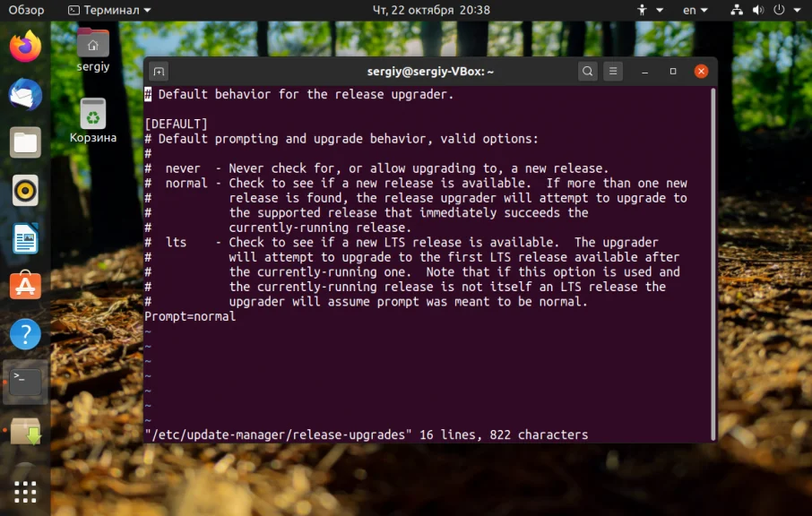Open the Help question mark icon
This screenshot has height=516, width=812.
pos(25,335)
